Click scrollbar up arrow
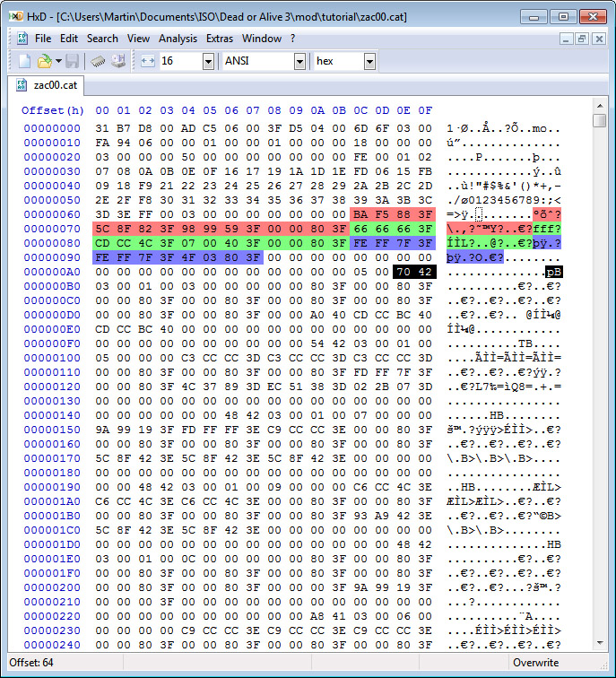Image resolution: width=616 pixels, height=678 pixels. tap(600, 105)
